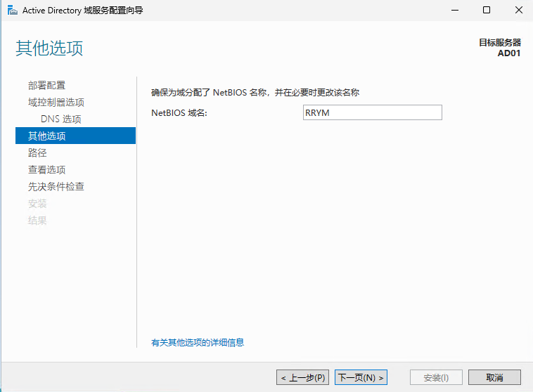Cancel the wizard with 取消
The width and height of the screenshot is (533, 392).
[494, 378]
